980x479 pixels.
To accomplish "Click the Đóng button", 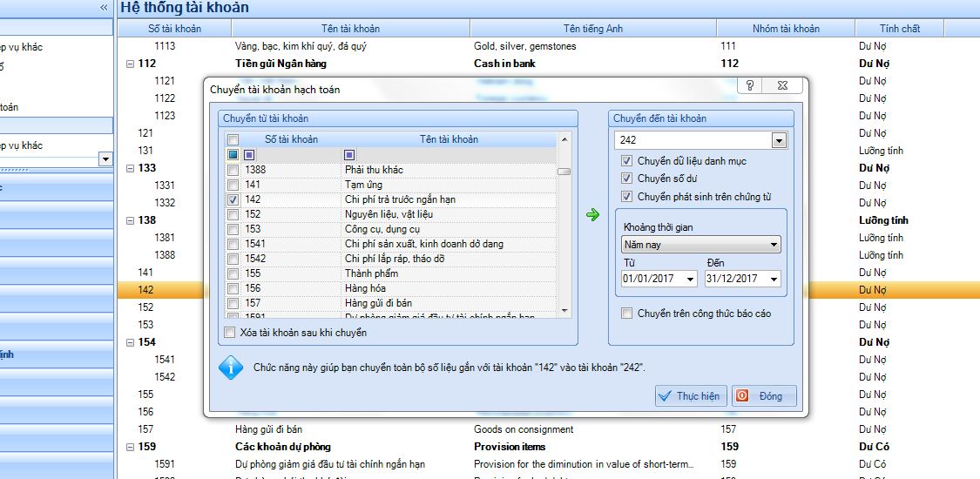I will [x=764, y=396].
